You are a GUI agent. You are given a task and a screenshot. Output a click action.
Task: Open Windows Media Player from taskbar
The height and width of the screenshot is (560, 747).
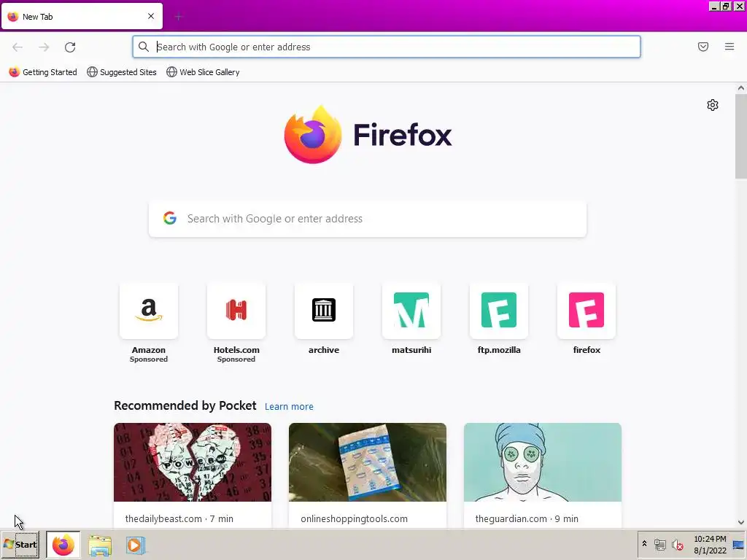pyautogui.click(x=136, y=545)
